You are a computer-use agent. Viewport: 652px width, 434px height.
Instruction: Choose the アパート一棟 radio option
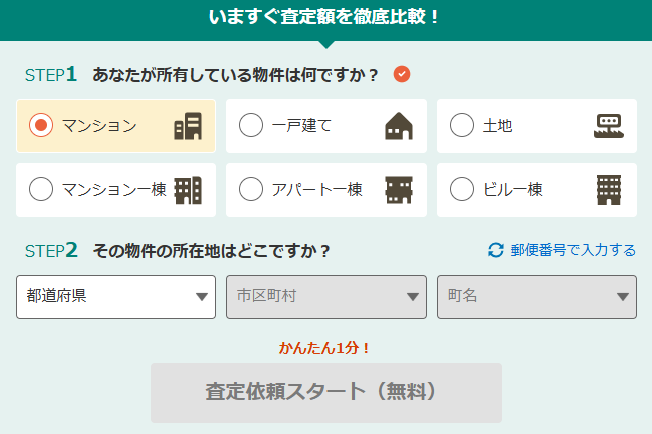tap(251, 189)
